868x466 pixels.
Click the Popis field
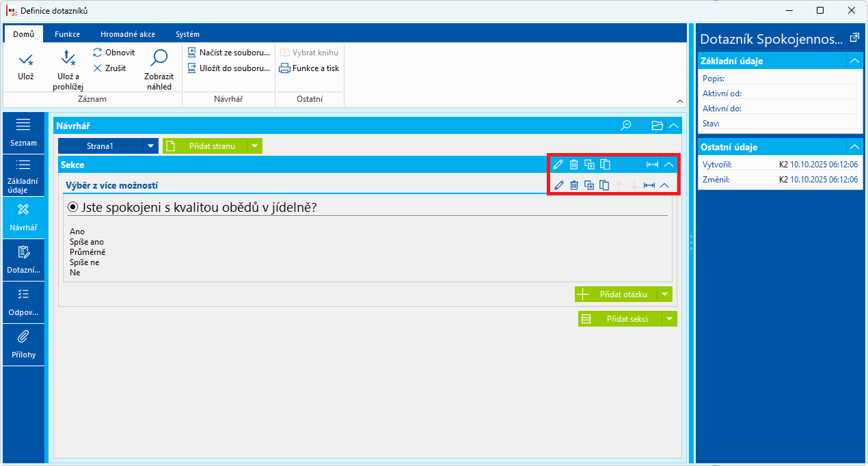[x=780, y=79]
